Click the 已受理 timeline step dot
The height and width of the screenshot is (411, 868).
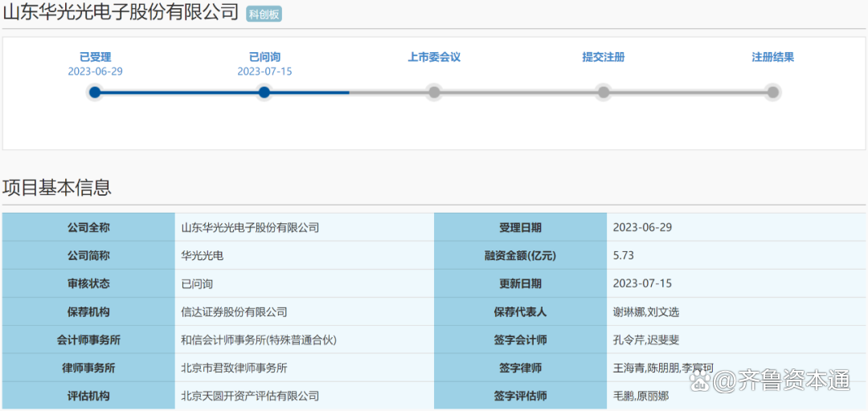point(95,92)
